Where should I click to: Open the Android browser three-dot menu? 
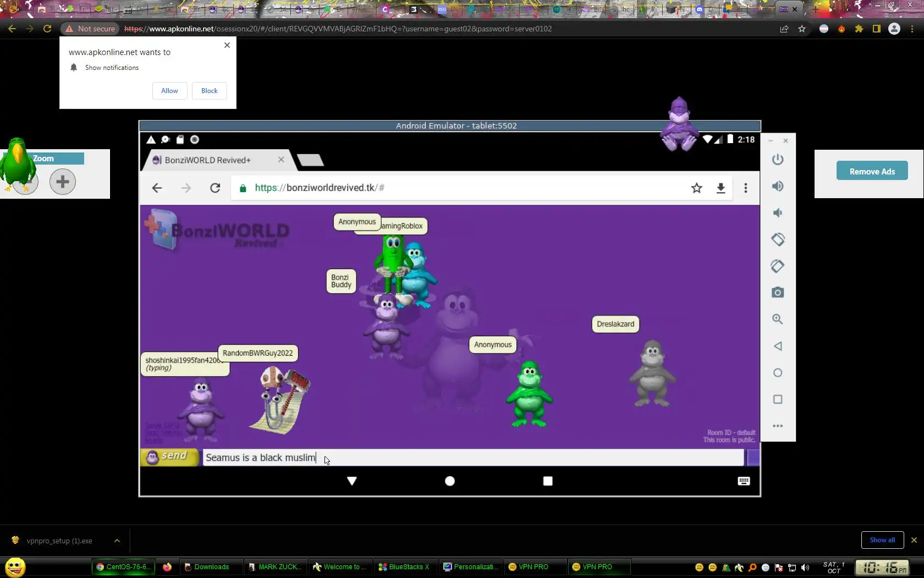click(x=745, y=188)
